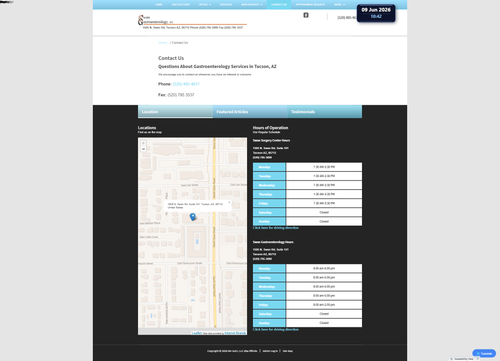500x361 pixels.
Task: Click the Fax number text
Action: point(181,95)
